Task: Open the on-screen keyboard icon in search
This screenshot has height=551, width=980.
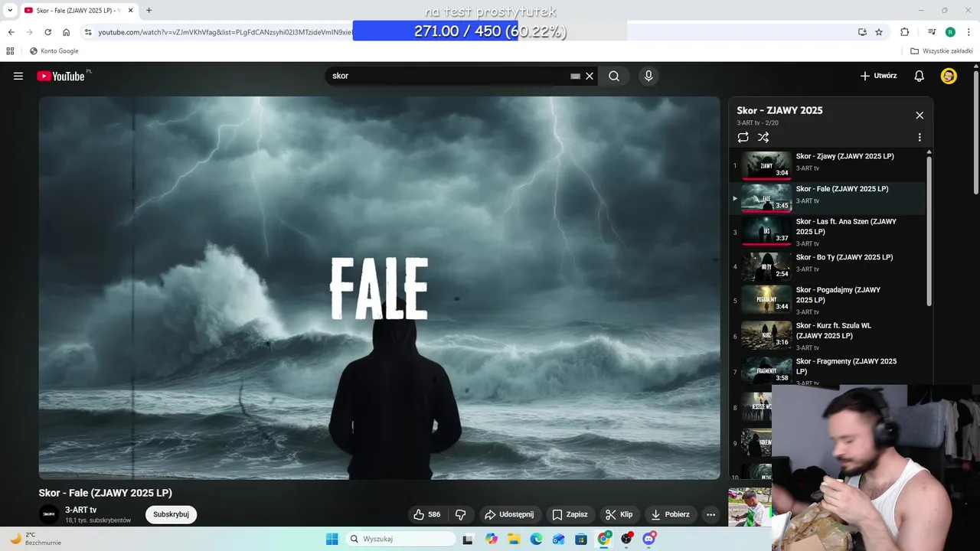Action: point(575,76)
